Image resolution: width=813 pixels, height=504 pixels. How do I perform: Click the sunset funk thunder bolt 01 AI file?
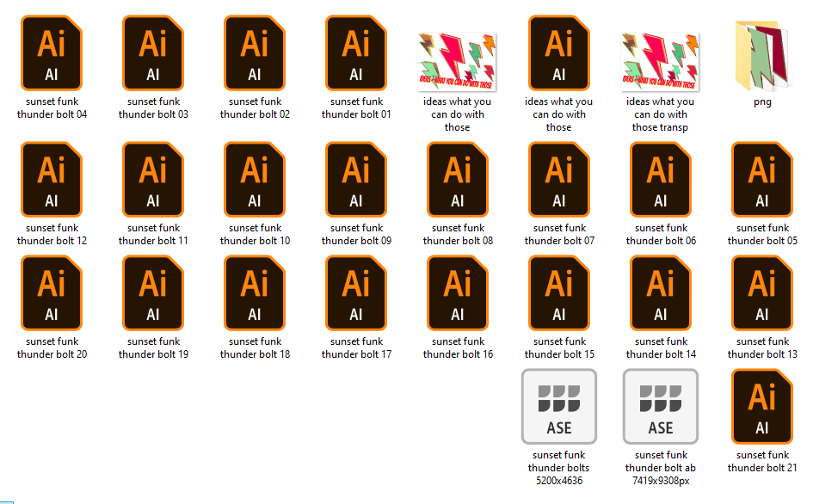click(356, 53)
